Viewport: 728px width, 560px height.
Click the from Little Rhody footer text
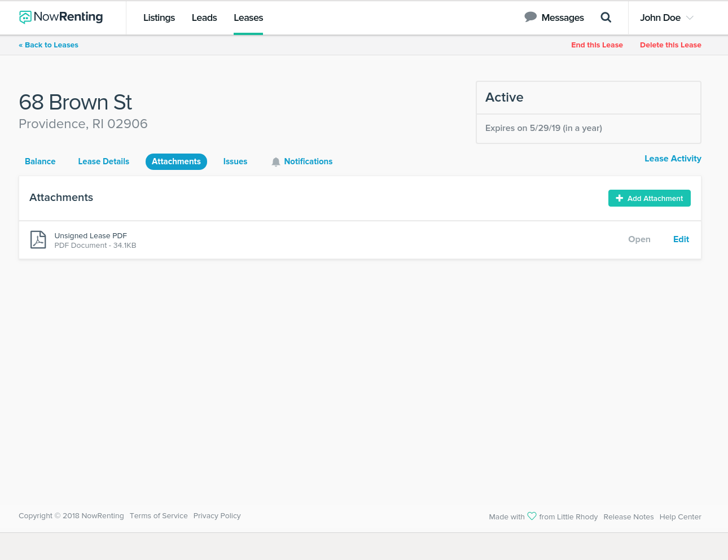click(568, 517)
